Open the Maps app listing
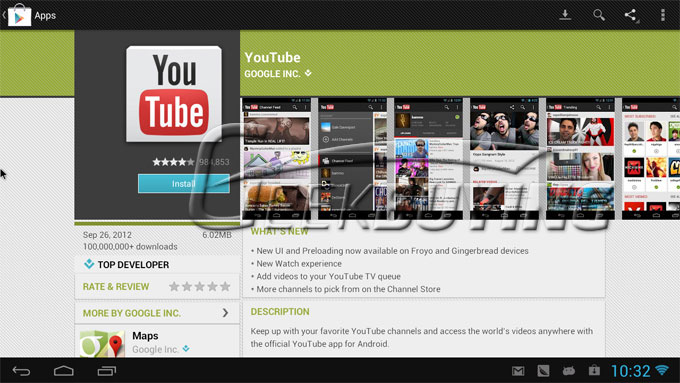 tap(157, 342)
